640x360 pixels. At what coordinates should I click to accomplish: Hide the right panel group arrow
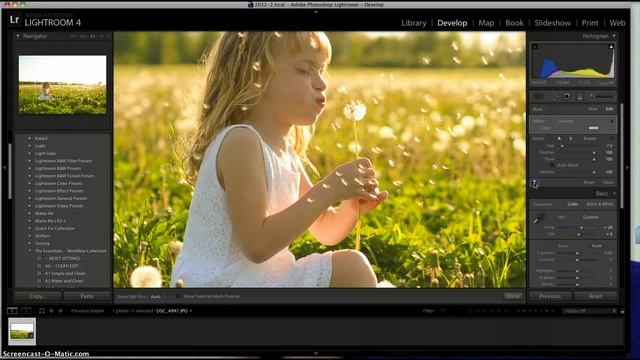tap(627, 167)
